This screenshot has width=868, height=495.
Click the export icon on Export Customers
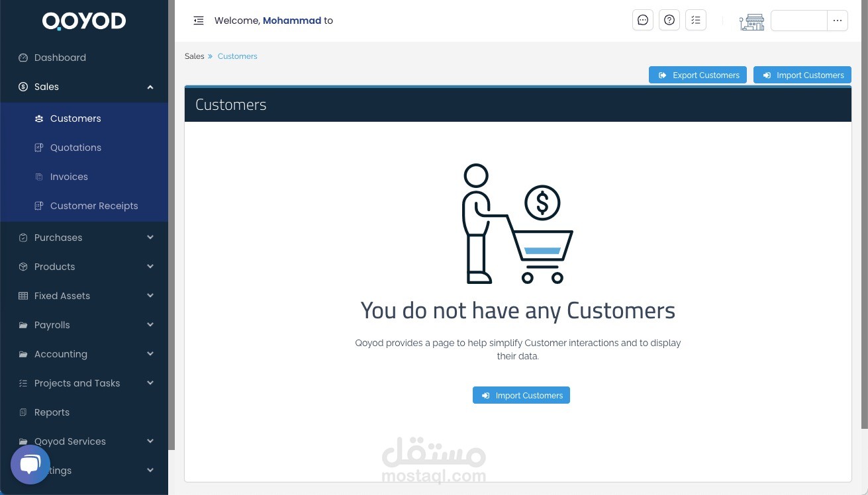pyautogui.click(x=662, y=75)
